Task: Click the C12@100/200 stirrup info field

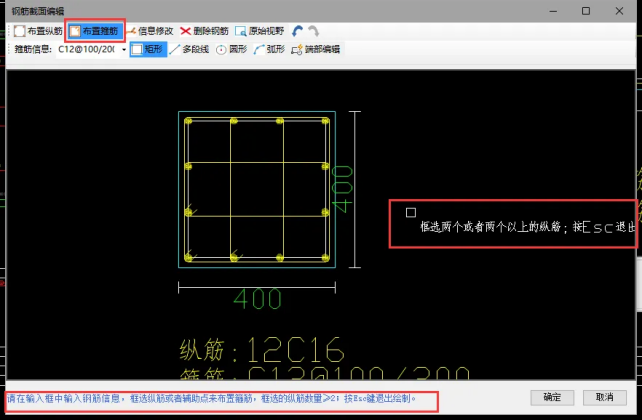Action: [x=86, y=49]
